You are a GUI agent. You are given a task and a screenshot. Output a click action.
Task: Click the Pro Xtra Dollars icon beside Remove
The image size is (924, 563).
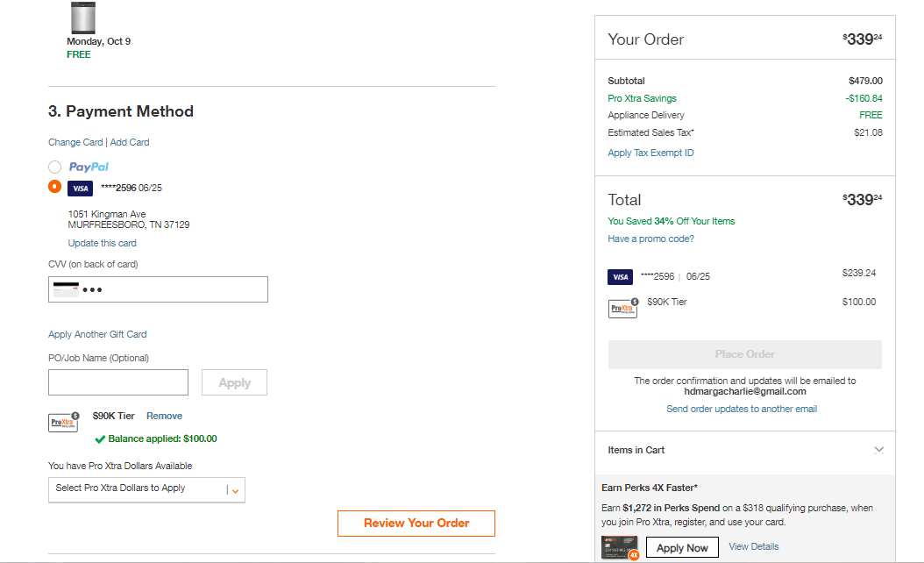coord(64,422)
